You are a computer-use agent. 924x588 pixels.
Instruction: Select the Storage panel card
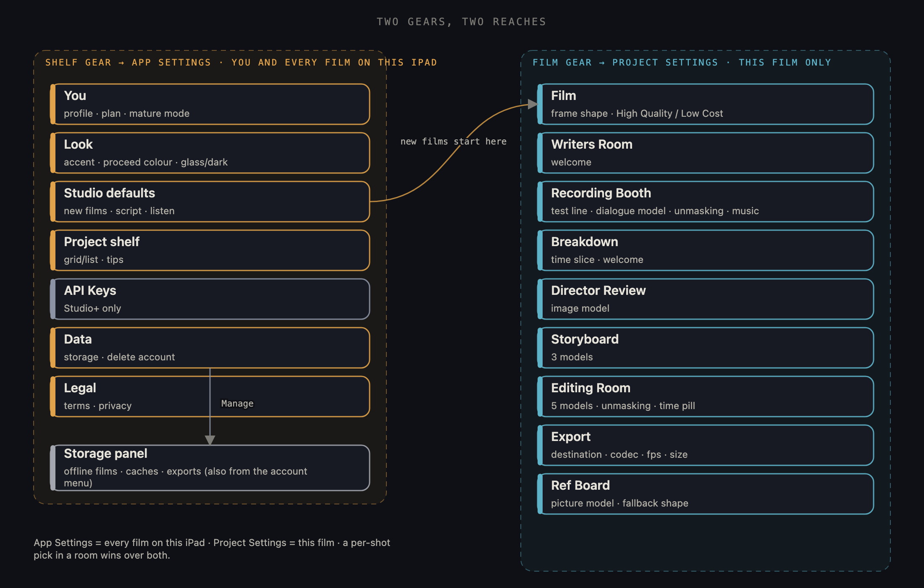coord(210,468)
